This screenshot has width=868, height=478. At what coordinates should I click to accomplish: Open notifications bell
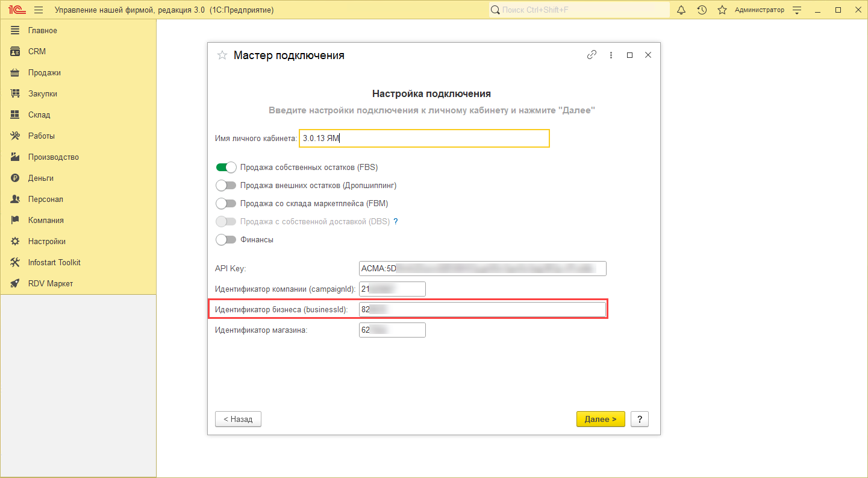click(x=681, y=10)
